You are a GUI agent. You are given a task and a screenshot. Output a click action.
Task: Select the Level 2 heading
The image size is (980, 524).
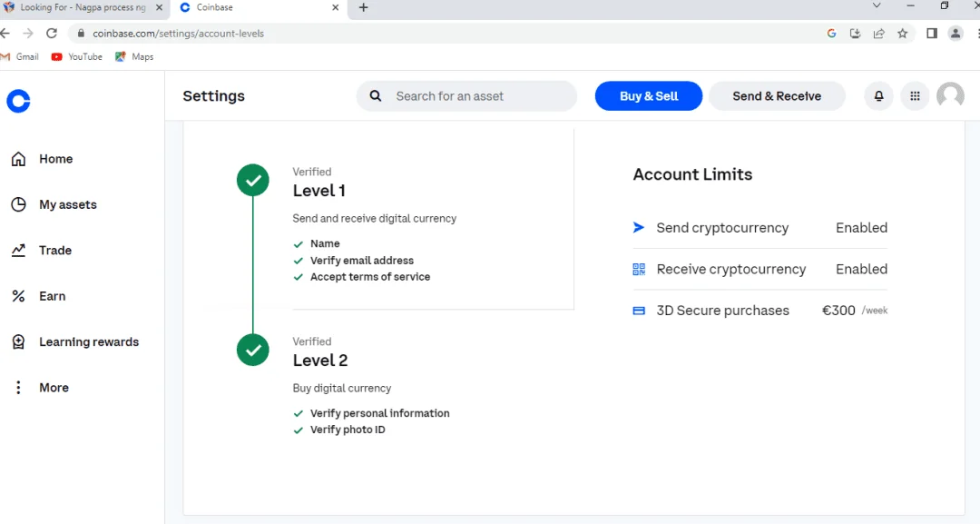tap(320, 361)
